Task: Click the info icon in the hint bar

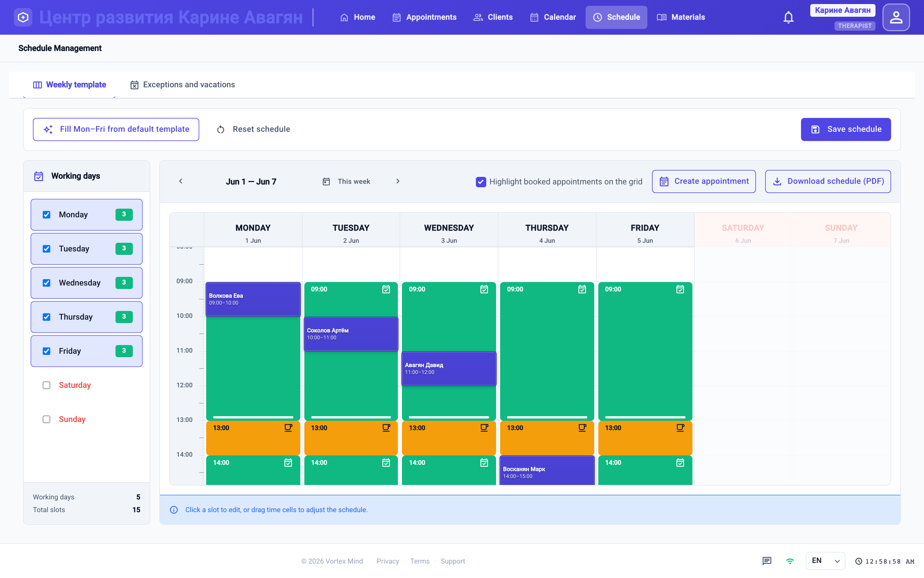Action: pos(174,510)
